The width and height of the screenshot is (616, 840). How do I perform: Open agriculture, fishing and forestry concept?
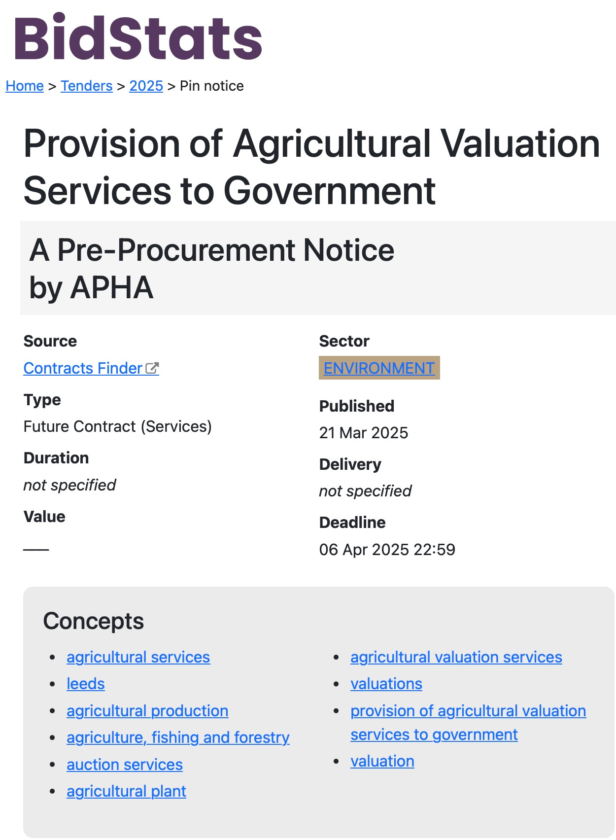tap(178, 737)
